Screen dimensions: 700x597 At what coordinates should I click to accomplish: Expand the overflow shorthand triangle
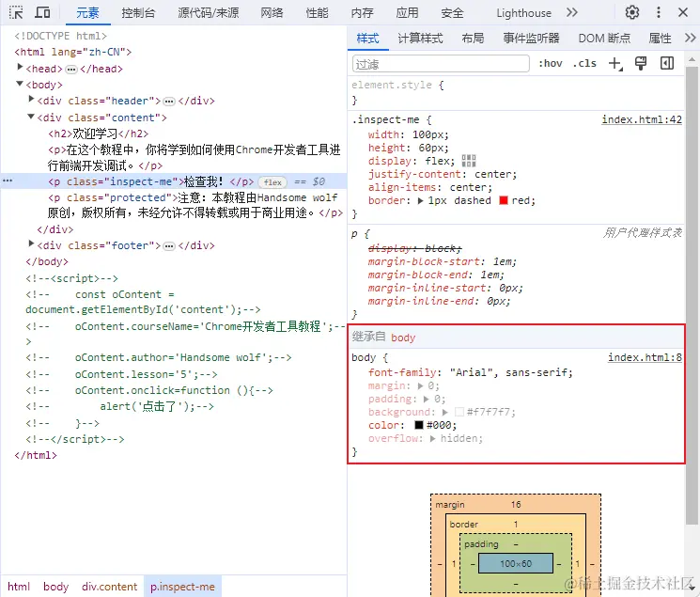pyautogui.click(x=432, y=438)
